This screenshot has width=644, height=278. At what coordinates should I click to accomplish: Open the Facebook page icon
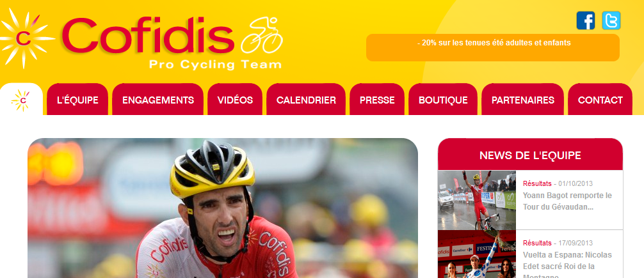[x=585, y=20]
